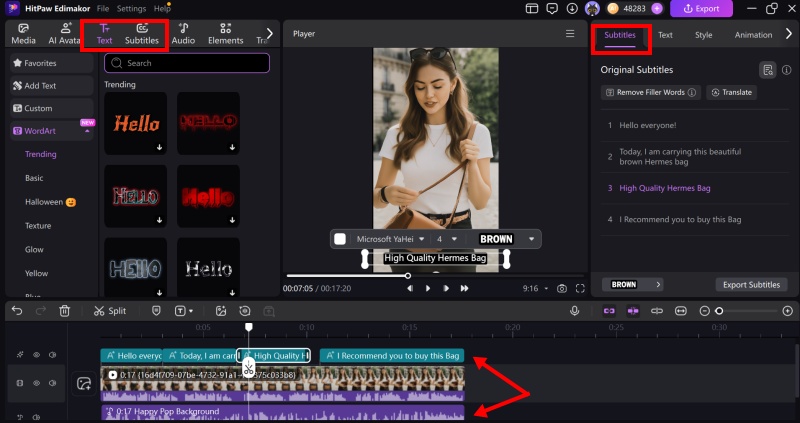Step to the previous frame
Viewport: 800px width, 423px height.
[410, 288]
